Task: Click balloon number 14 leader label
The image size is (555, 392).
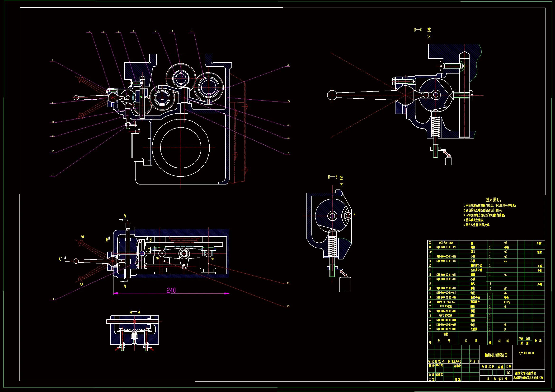Action: tap(52, 299)
